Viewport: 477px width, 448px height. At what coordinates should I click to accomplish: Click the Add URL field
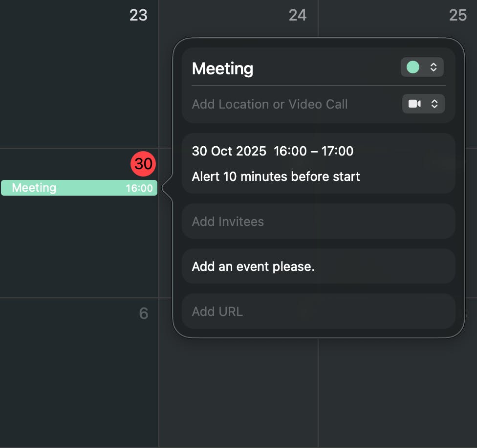pos(319,312)
